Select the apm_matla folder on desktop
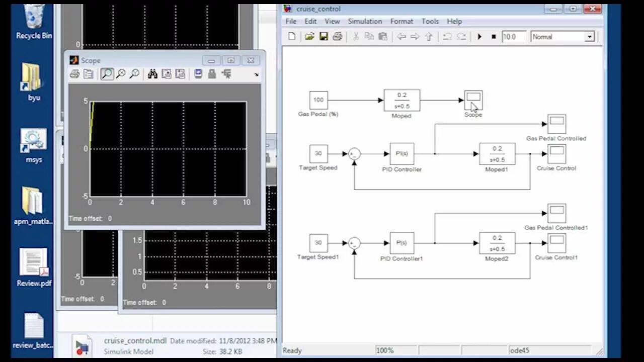This screenshot has height=362, width=644. [33, 206]
